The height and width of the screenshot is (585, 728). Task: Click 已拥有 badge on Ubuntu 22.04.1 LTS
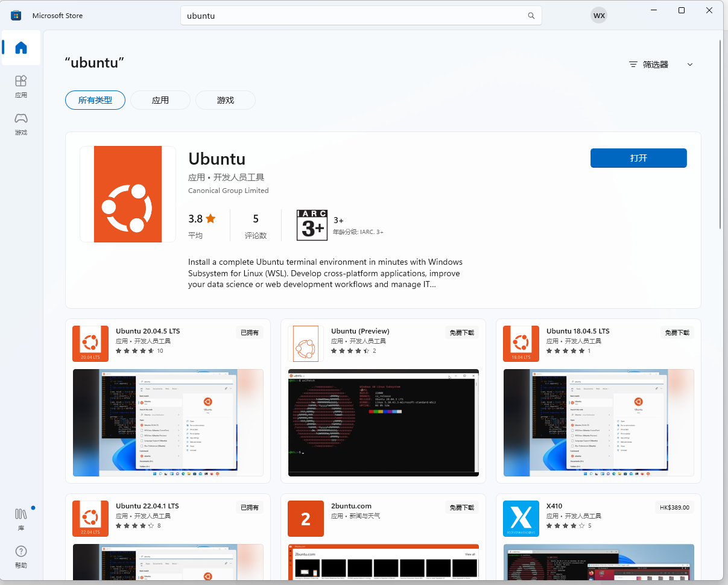point(250,507)
